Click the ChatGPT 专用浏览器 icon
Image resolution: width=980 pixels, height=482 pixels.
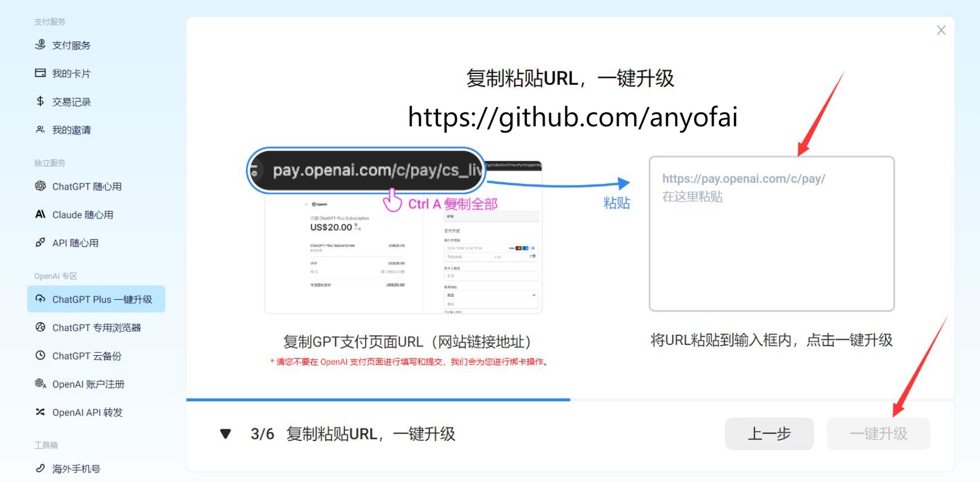click(x=40, y=327)
